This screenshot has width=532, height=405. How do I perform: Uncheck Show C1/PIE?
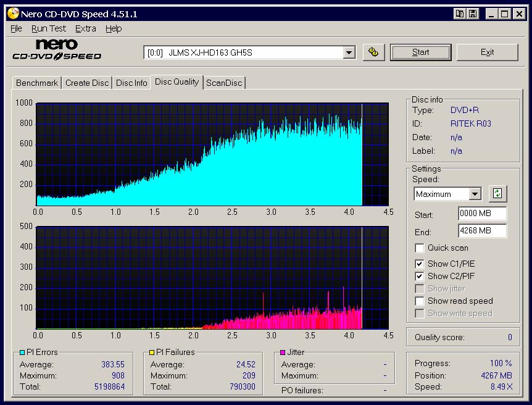tap(419, 264)
